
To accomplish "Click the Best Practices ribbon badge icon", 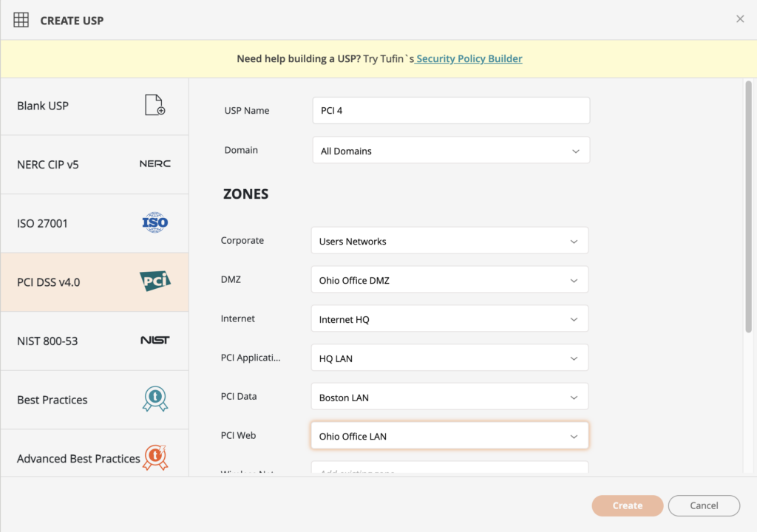I will coord(155,399).
